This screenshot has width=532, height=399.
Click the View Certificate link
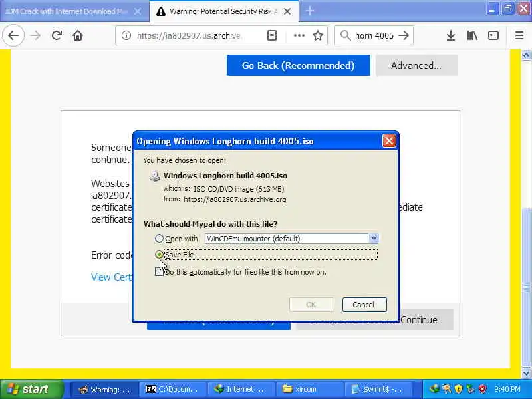(x=111, y=277)
